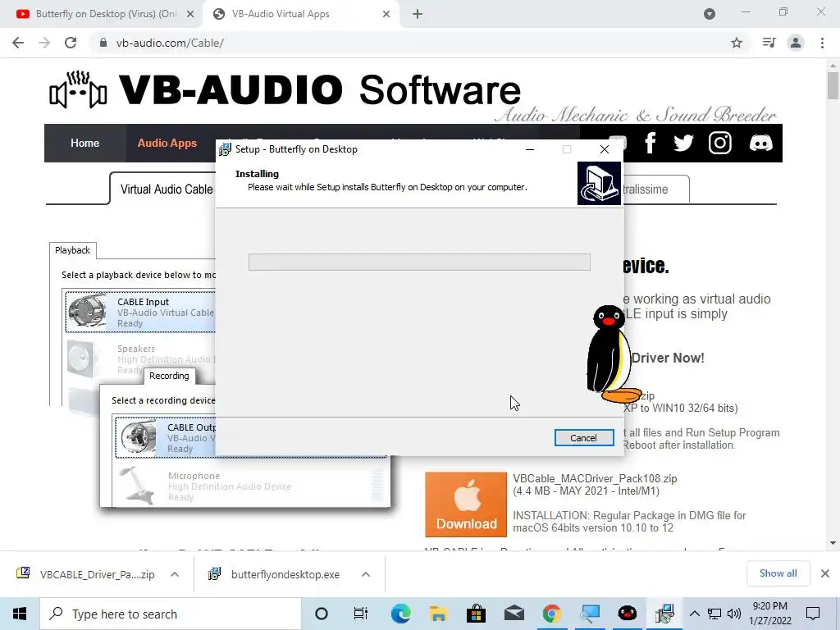Click the page vertical scrollbar thumb
The height and width of the screenshot is (630, 840).
[x=833, y=85]
